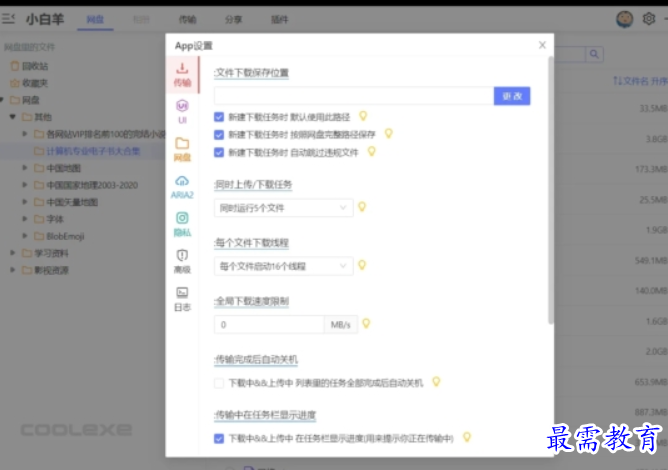
Task: Click hint bulb next to 每个文件启动16个线程 dropdown
Action: click(362, 265)
